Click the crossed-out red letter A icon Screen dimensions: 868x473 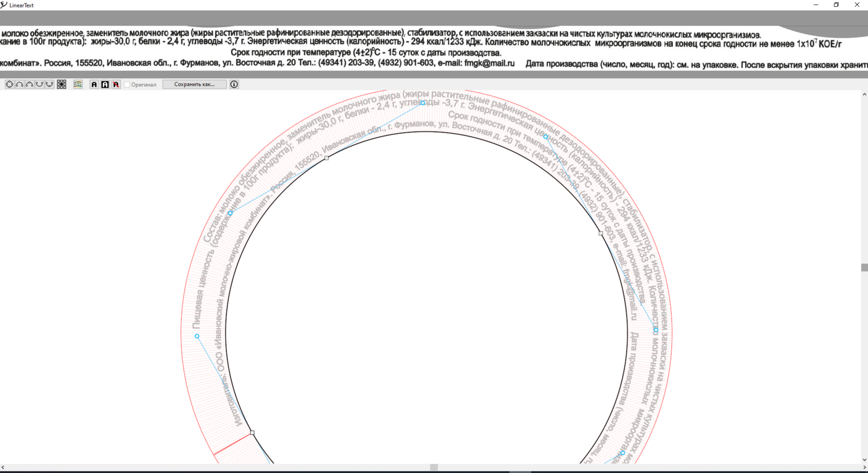pyautogui.click(x=116, y=85)
